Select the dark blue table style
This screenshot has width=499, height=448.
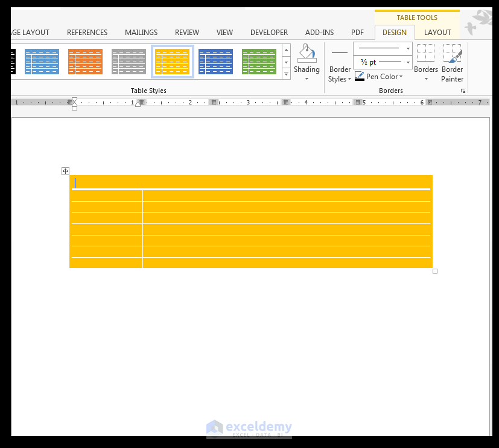(x=215, y=61)
